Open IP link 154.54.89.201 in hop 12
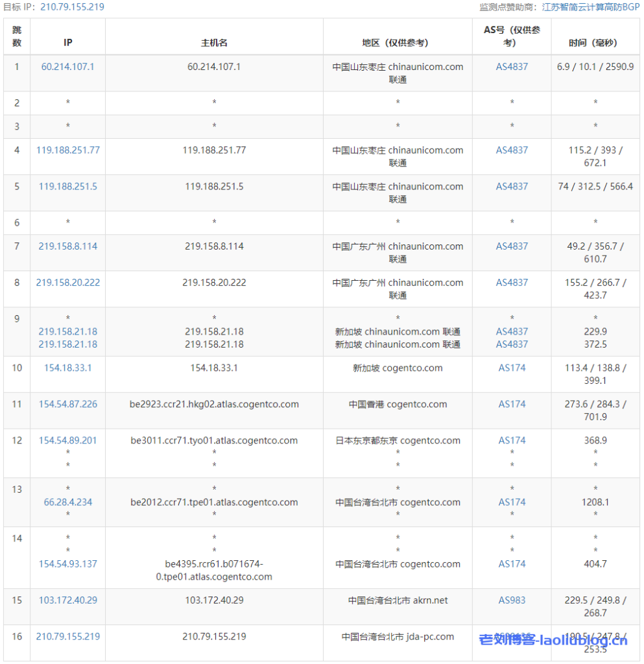The height and width of the screenshot is (664, 644). [67, 440]
